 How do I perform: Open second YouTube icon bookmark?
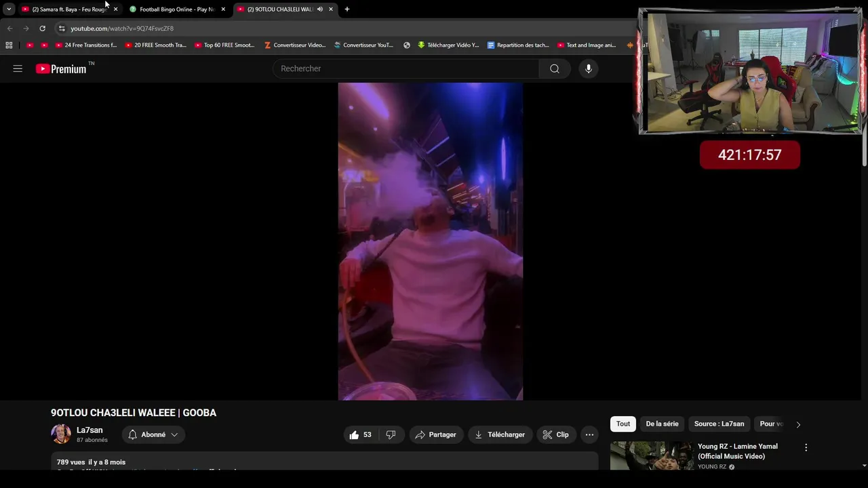click(x=45, y=45)
